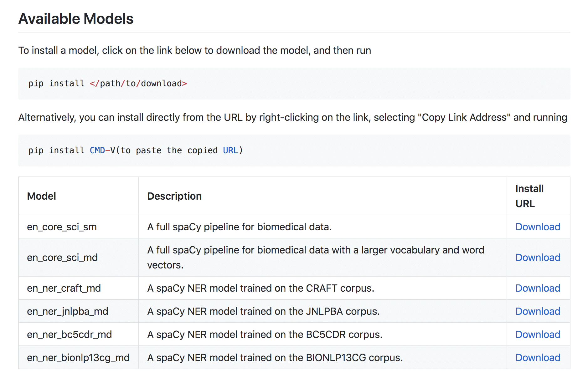
Task: Click the en_ner_bionlp13cg_md model name
Action: point(78,358)
